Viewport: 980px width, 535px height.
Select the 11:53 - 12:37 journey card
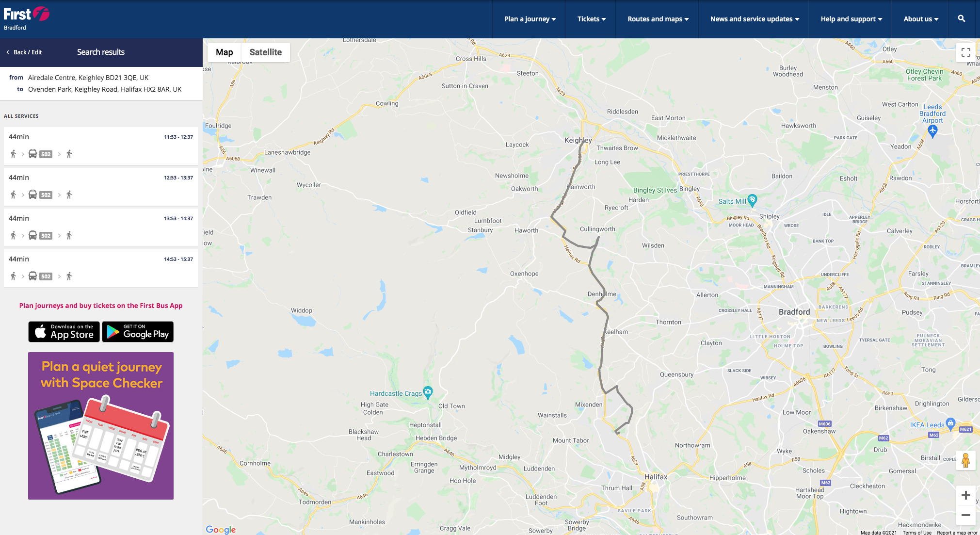[x=101, y=146]
